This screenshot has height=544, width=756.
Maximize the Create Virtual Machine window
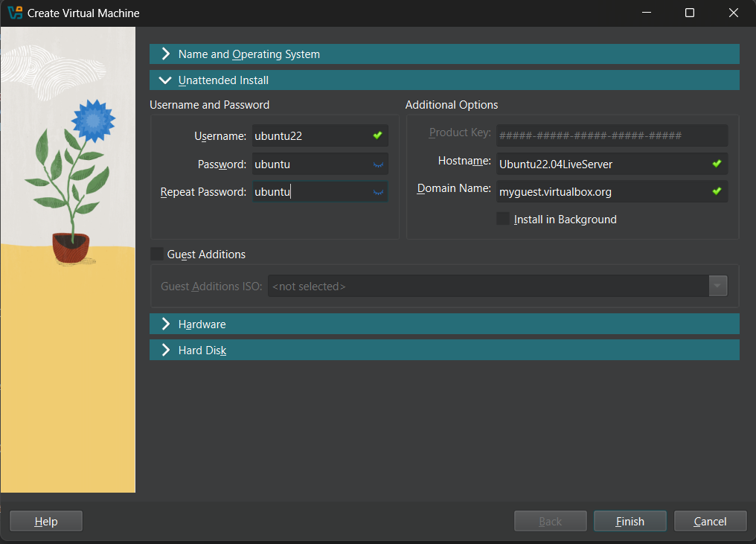pos(689,13)
